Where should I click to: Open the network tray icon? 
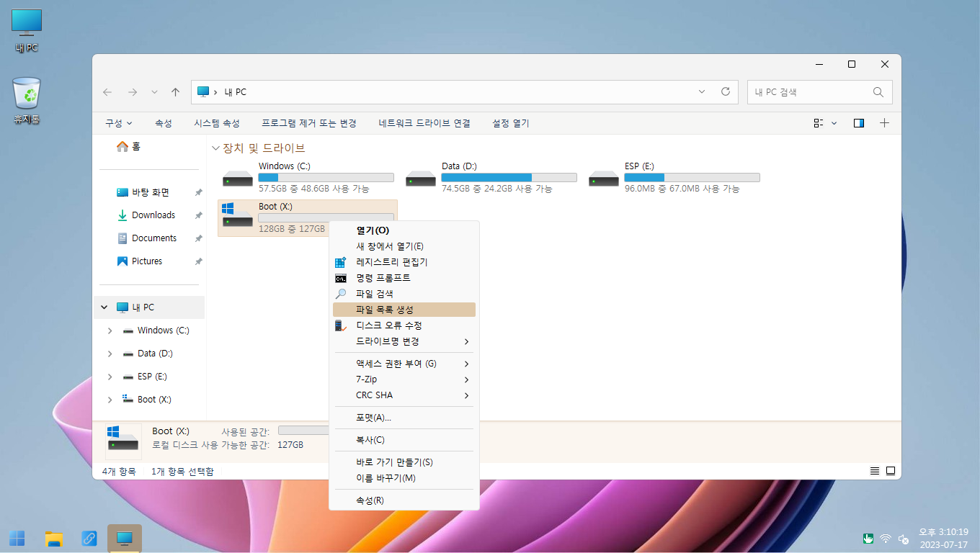click(886, 538)
